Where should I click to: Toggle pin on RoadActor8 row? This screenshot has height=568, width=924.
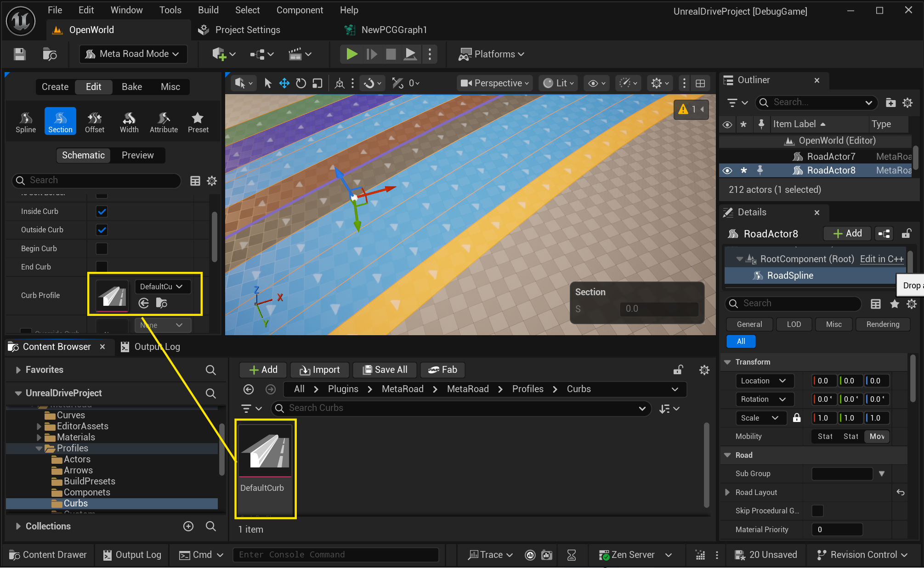(760, 170)
